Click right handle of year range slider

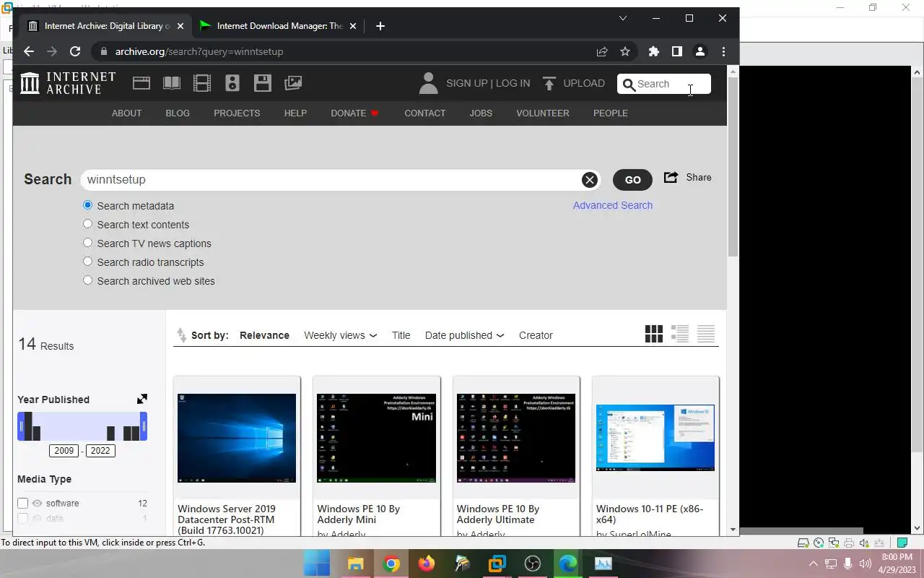click(144, 426)
